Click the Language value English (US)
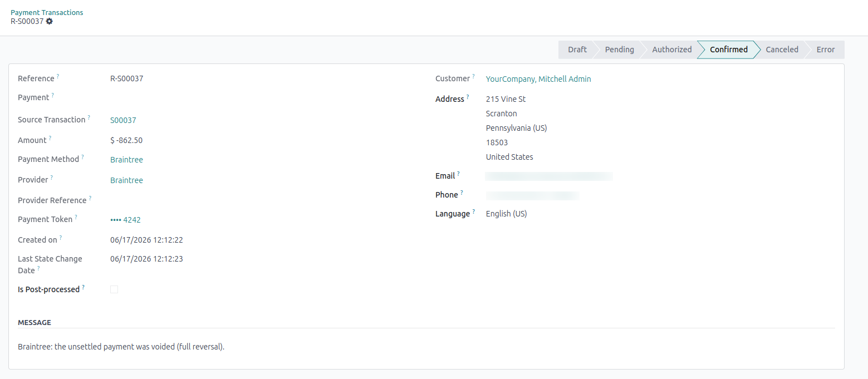This screenshot has width=868, height=379. [507, 214]
